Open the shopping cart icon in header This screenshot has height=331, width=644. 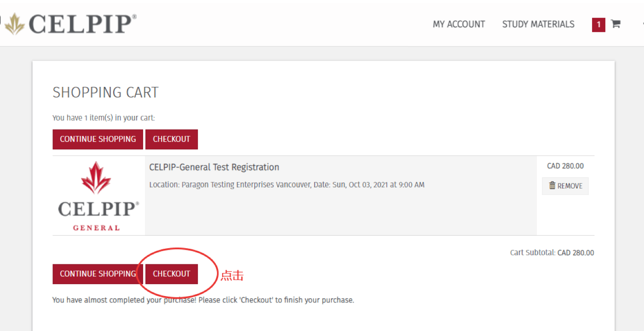(x=615, y=24)
